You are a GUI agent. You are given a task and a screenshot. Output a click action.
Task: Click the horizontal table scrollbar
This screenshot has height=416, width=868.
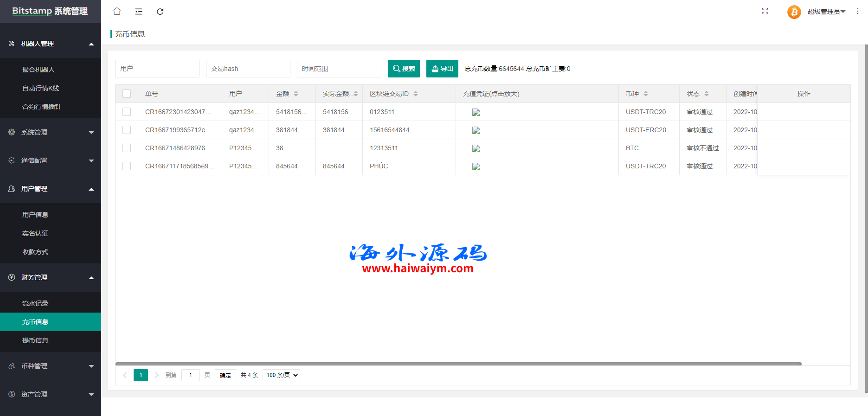click(458, 364)
